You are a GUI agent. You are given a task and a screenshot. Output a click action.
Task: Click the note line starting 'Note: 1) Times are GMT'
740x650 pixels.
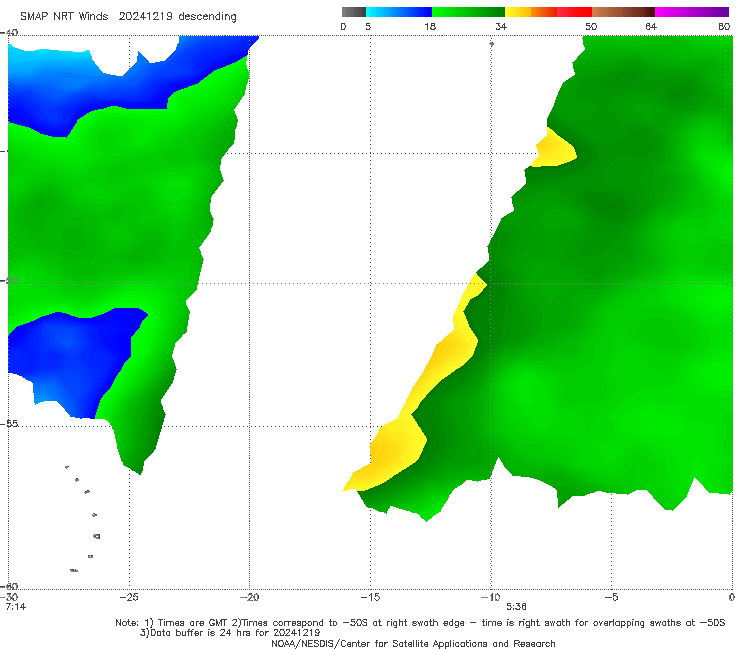point(420,623)
